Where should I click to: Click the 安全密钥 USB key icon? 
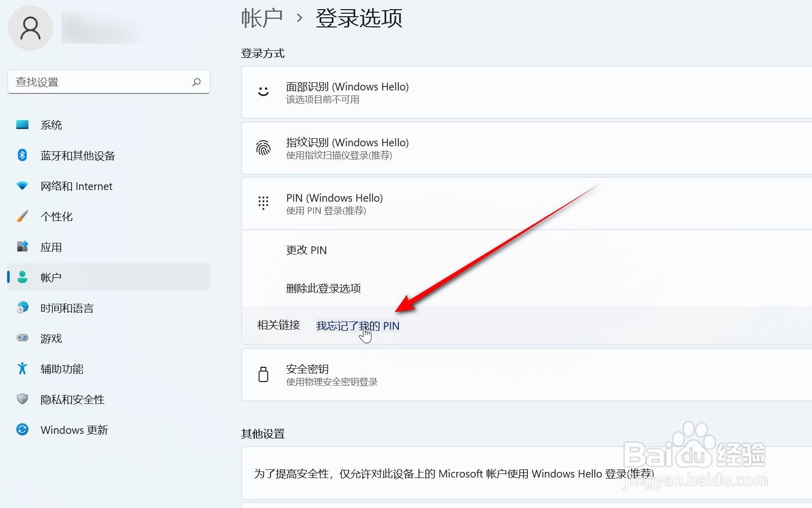263,374
